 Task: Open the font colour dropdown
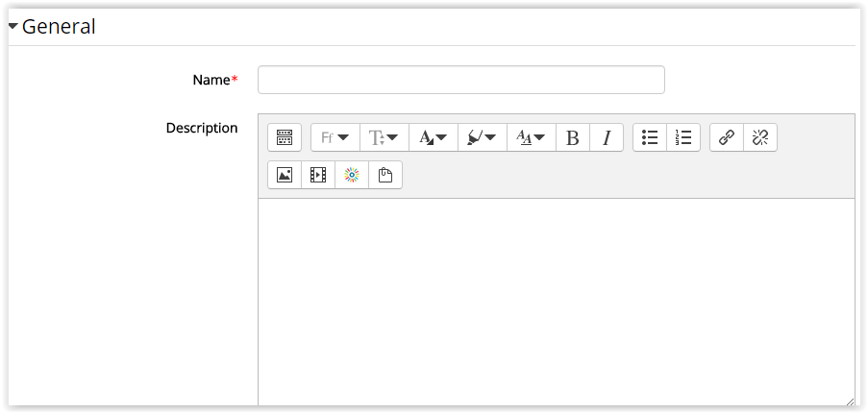click(433, 137)
